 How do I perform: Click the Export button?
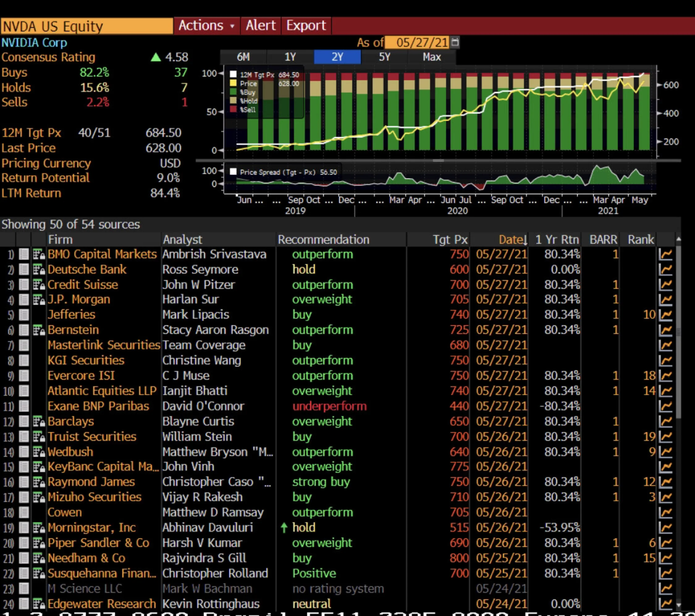[306, 26]
